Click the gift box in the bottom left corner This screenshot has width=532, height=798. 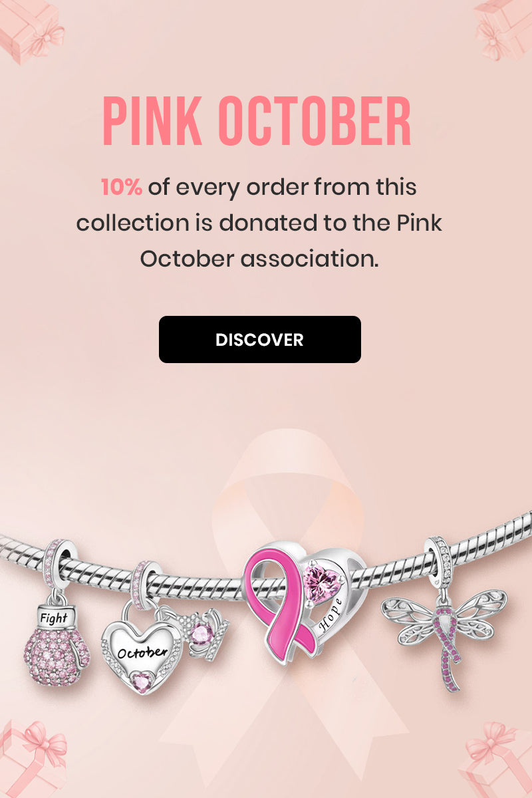coord(33,758)
